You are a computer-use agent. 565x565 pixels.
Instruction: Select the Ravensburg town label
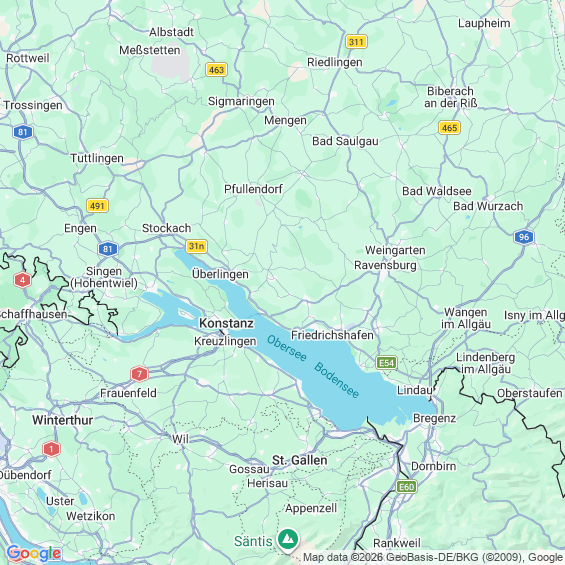pyautogui.click(x=385, y=265)
